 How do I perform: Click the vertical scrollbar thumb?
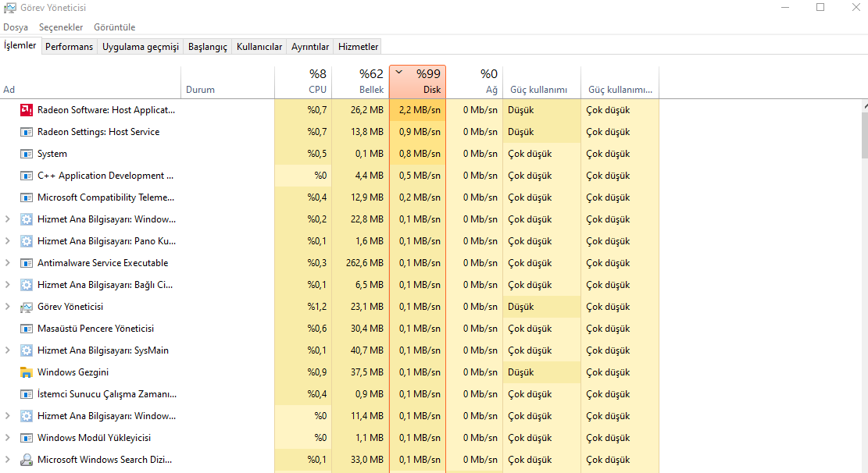(864, 133)
